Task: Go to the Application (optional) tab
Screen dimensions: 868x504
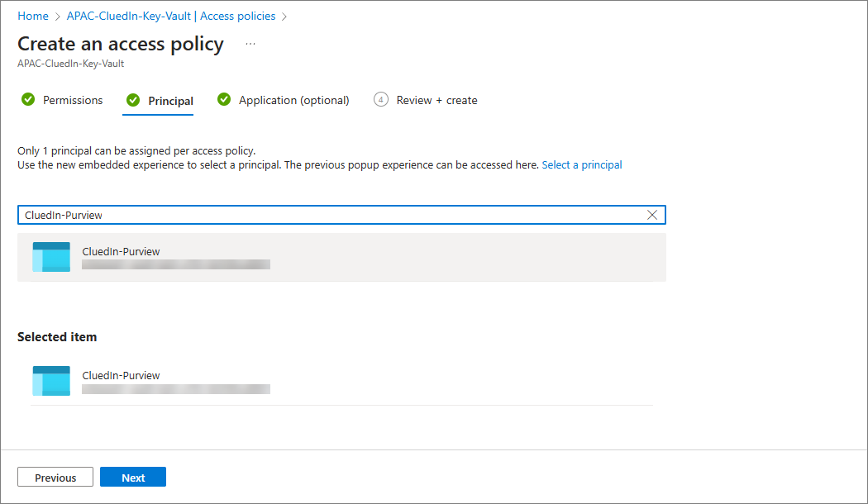Action: pos(293,100)
